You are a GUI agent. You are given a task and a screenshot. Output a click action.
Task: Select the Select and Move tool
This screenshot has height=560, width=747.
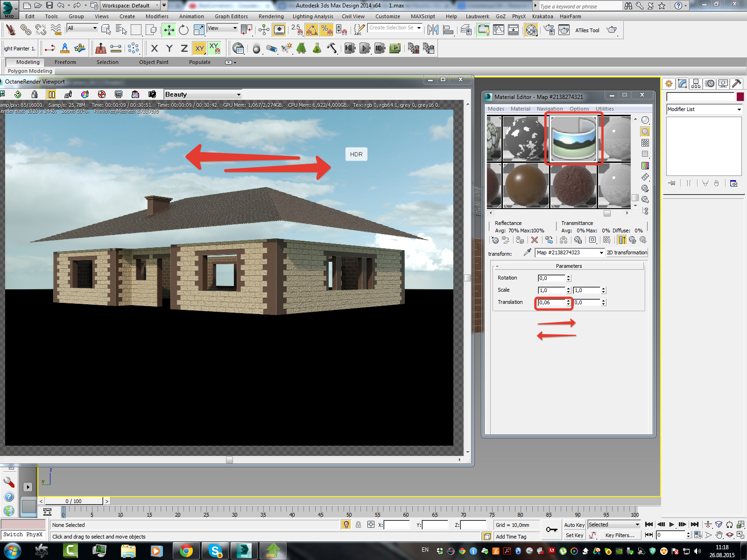point(169,30)
